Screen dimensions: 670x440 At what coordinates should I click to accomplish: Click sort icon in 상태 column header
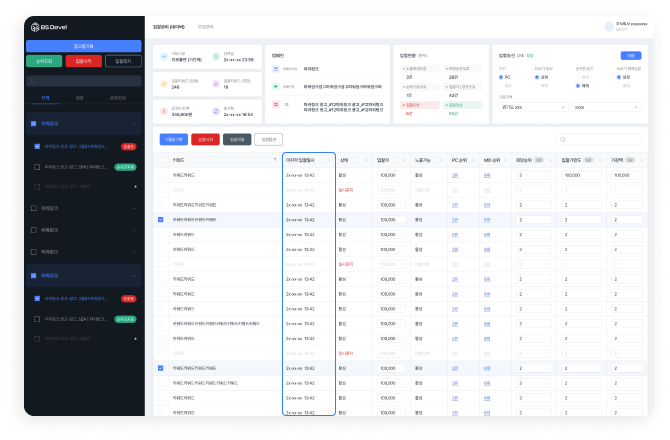click(366, 160)
